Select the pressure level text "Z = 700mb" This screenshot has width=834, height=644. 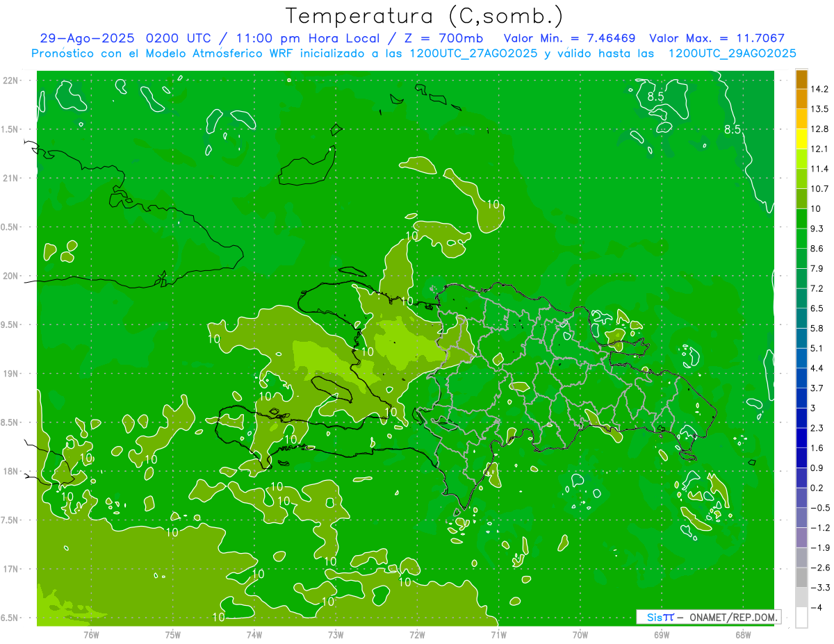tap(444, 38)
